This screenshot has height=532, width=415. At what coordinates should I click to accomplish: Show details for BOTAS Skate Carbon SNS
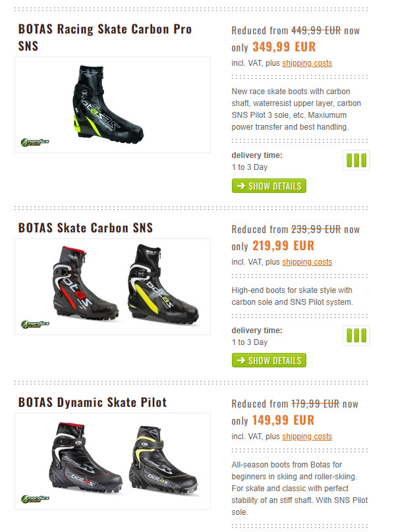(x=269, y=360)
